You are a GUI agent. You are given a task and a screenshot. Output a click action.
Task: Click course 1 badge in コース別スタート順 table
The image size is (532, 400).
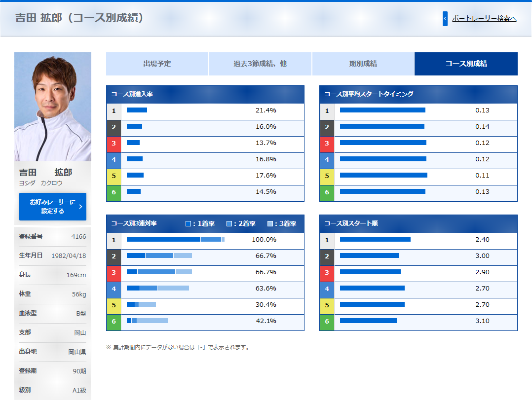tap(327, 240)
